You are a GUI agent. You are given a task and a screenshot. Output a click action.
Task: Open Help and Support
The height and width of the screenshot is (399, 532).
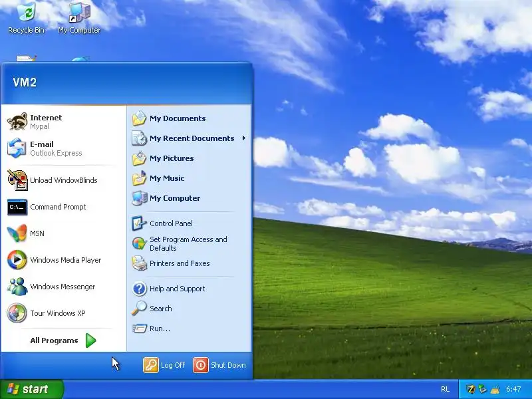pos(190,289)
